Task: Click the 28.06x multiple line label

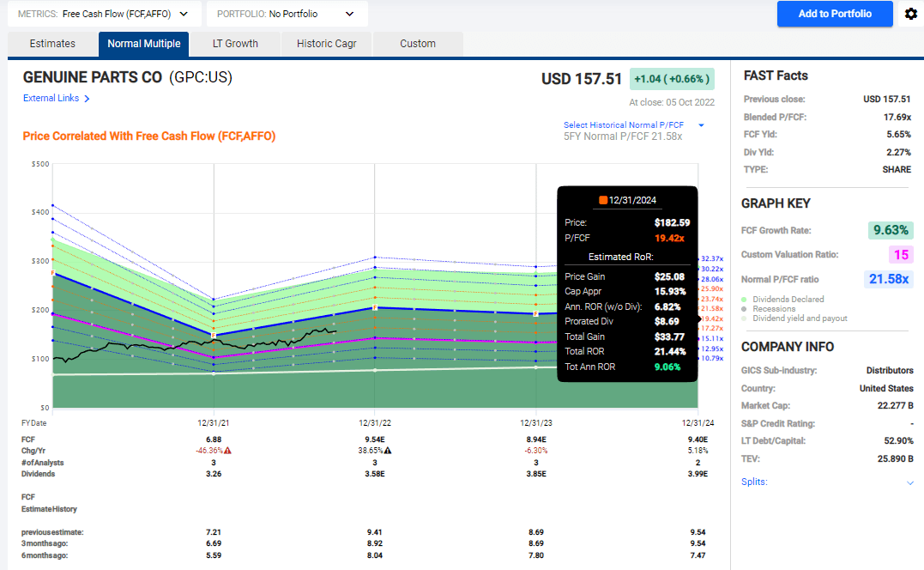Action: [x=712, y=279]
